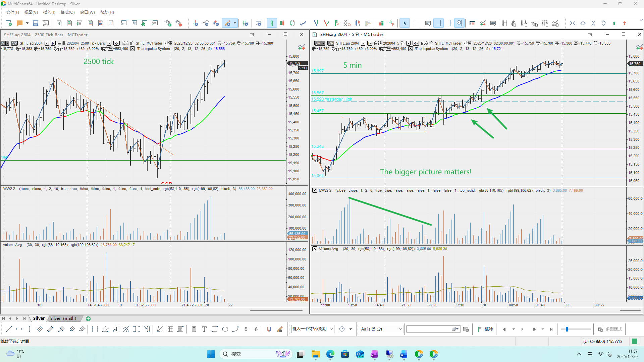This screenshot has height=362, width=644.
Task: Expand 2500 Tick Bars resolution dropdown
Action: [x=109, y=43]
